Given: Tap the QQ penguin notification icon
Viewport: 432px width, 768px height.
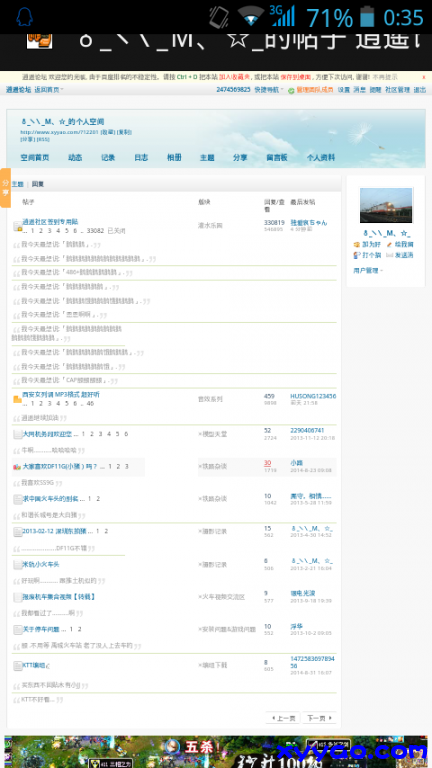Looking at the screenshot, I should point(24,17).
